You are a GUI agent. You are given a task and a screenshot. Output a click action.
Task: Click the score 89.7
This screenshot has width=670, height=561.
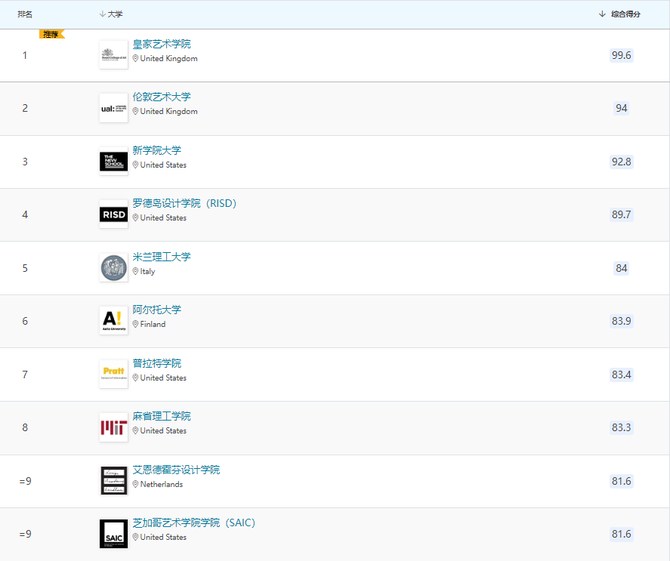pos(621,214)
